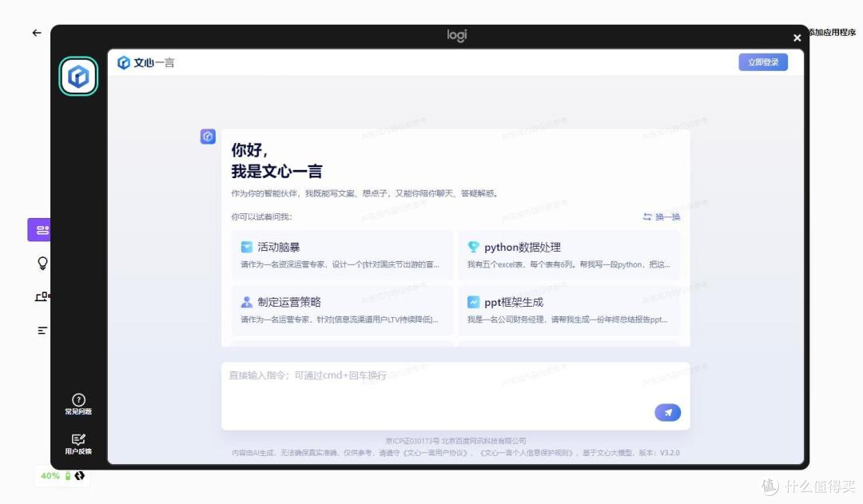Select the 活动脑暴 suggestion card

point(342,255)
